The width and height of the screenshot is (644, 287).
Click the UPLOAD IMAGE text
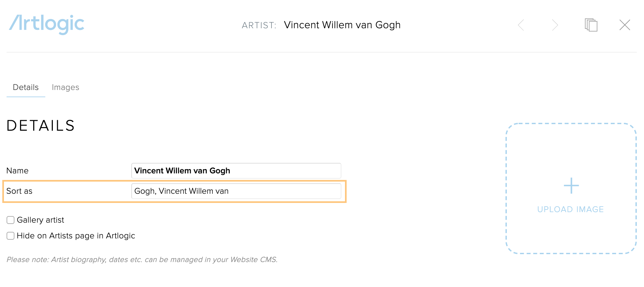[x=570, y=209]
